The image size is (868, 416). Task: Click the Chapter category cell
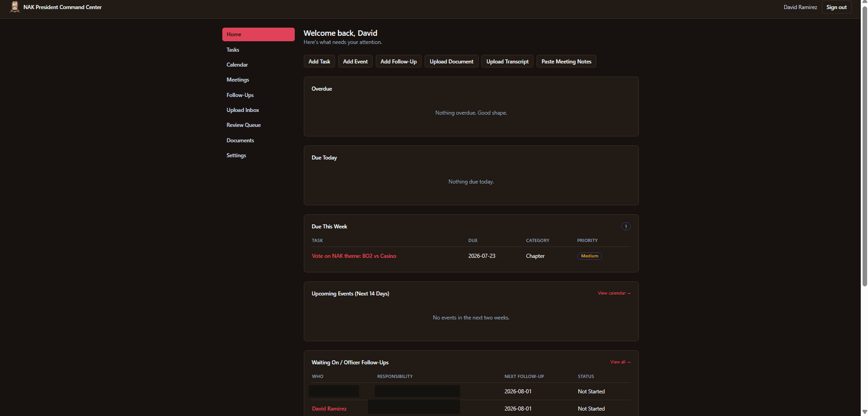click(x=535, y=256)
